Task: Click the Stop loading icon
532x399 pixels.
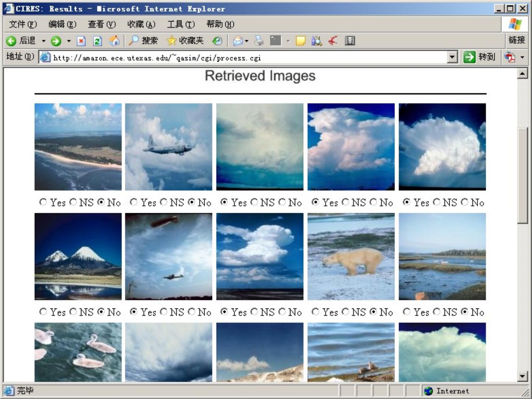Action: tap(81, 41)
